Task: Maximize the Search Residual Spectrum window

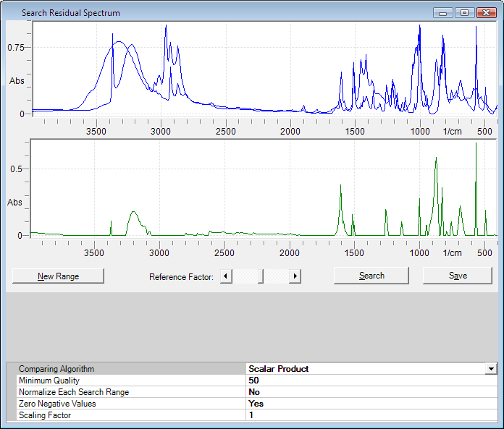Action: pos(464,13)
